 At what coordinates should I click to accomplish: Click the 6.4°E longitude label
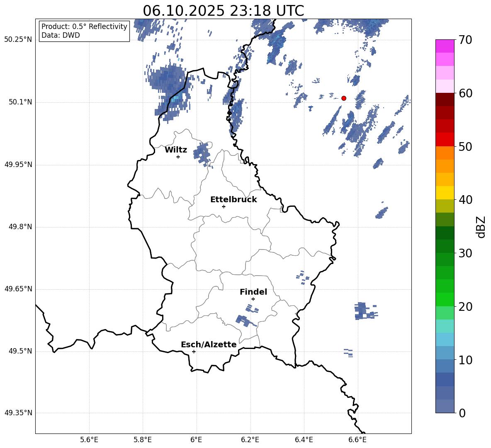click(x=304, y=440)
